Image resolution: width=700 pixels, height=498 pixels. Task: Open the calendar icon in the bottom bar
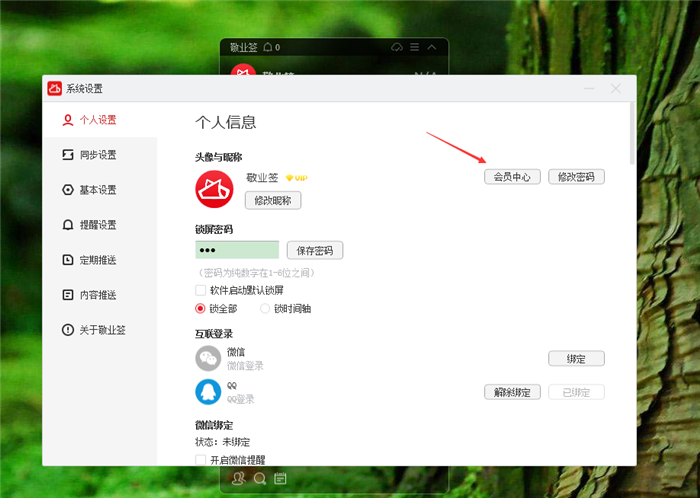coord(280,478)
